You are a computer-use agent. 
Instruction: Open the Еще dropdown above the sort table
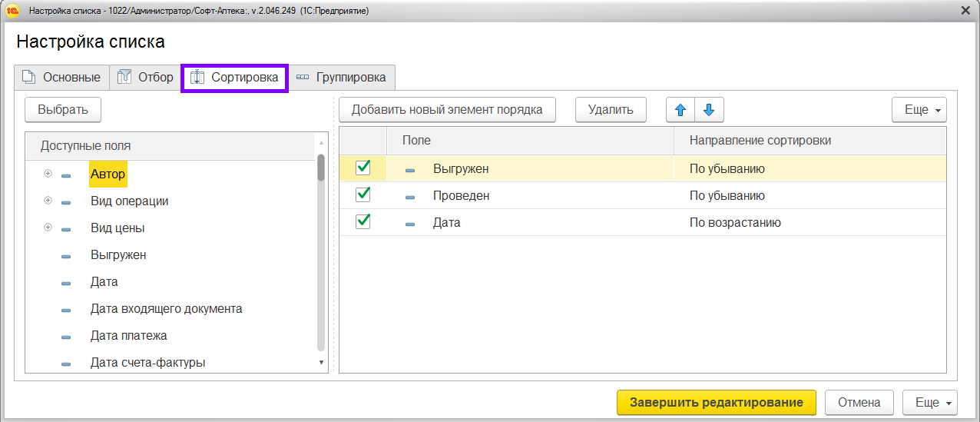[919, 110]
